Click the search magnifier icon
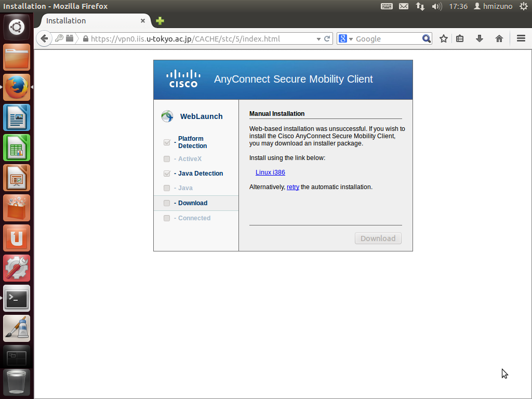 pos(426,38)
